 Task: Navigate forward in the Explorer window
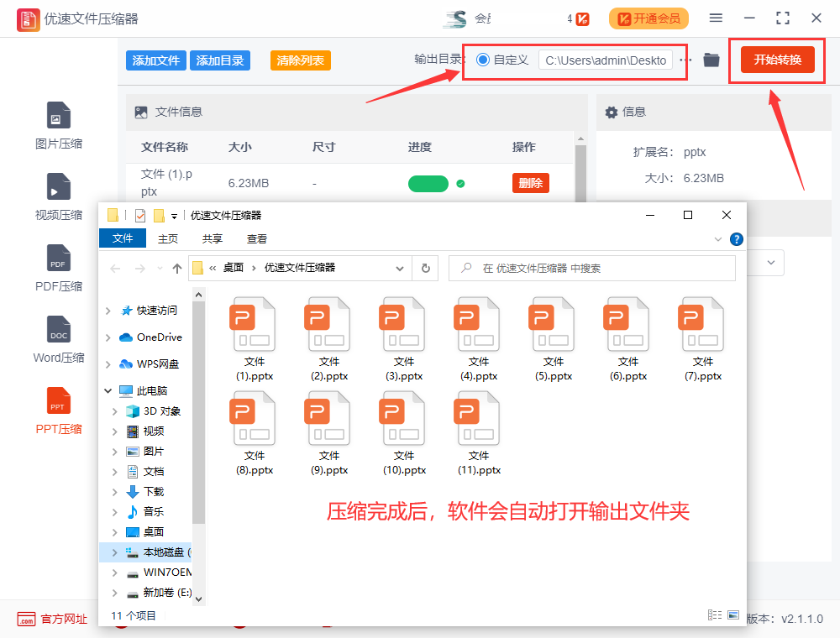[139, 269]
